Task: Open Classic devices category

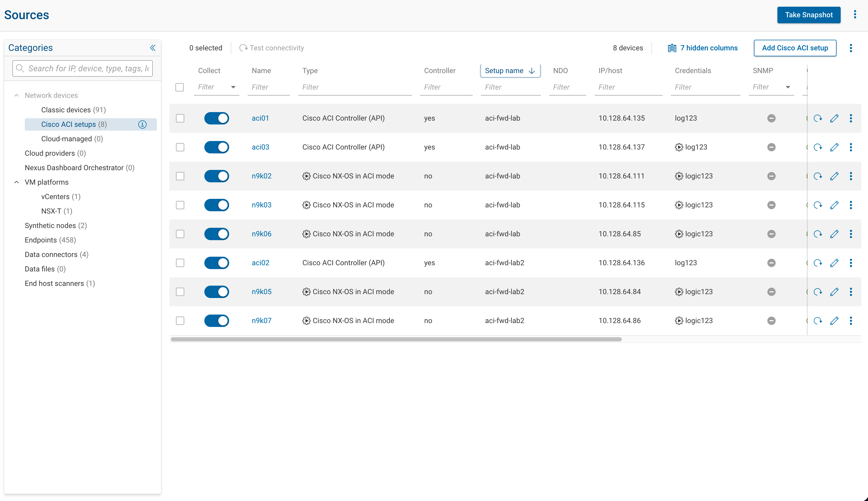Action: tap(74, 110)
